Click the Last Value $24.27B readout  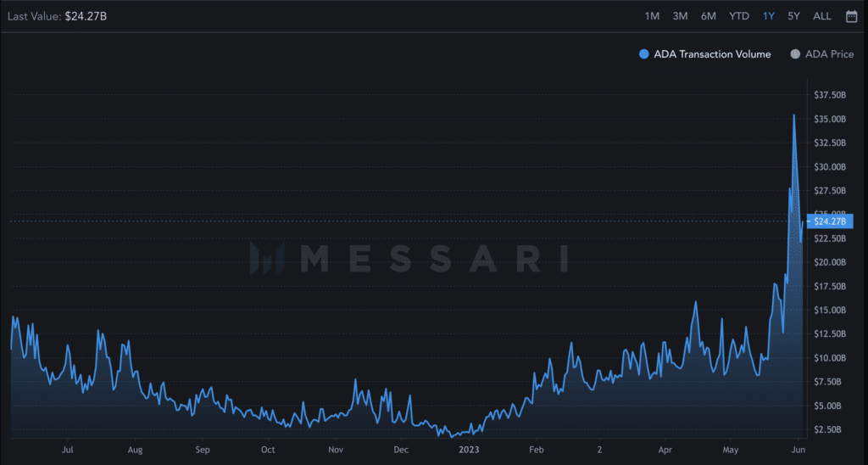57,17
